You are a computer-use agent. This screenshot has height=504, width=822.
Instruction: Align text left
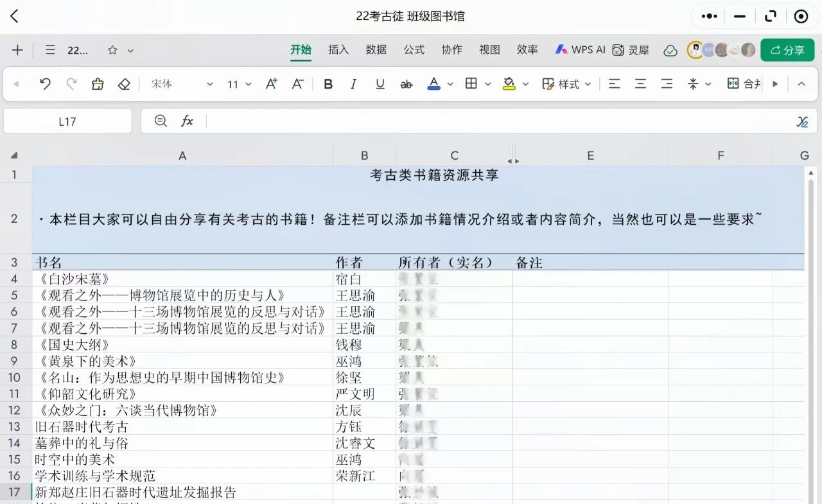click(x=615, y=84)
